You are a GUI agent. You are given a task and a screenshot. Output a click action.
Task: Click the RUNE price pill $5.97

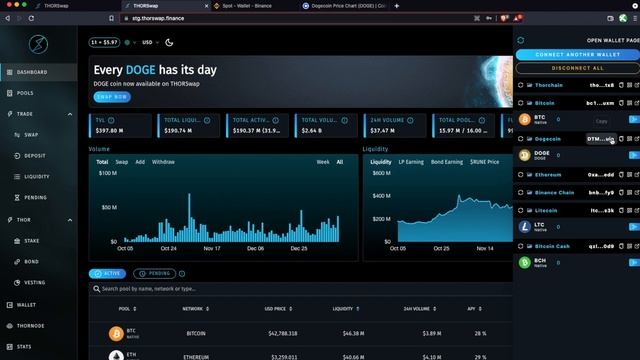click(x=104, y=42)
